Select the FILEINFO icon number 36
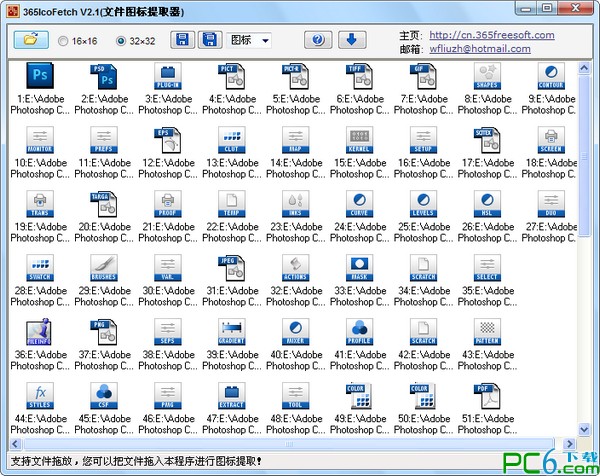600x476 pixels. click(x=40, y=331)
